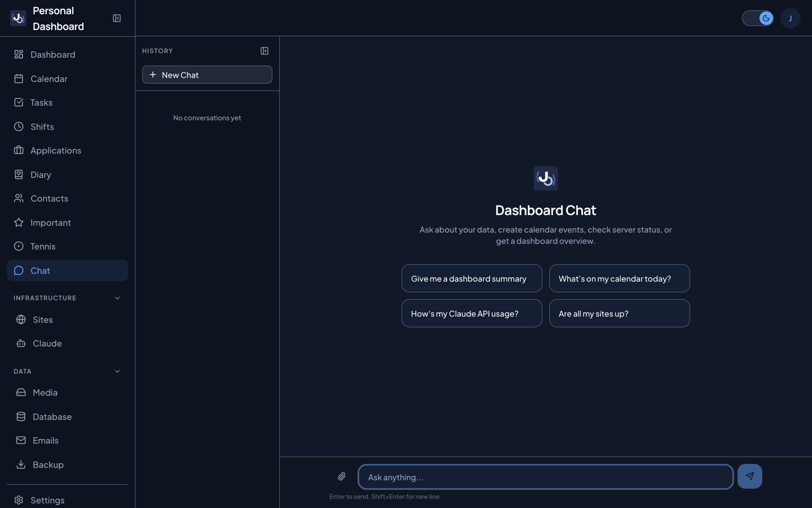Choose 'Are all my sites up?' suggestion

(619, 313)
